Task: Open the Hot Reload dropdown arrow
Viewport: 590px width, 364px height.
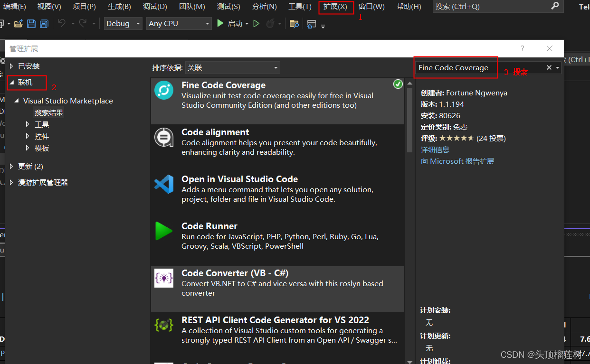Action: (x=279, y=24)
